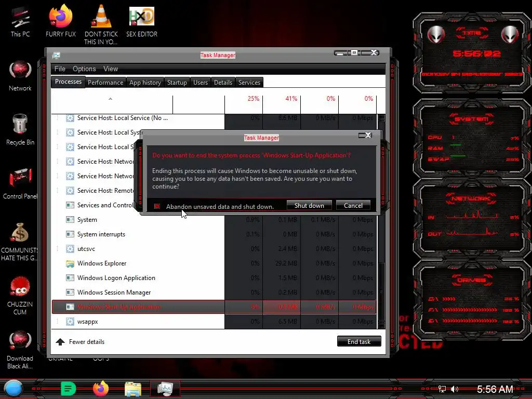Open the Options menu
Viewport: 532px width, 399px height.
point(84,69)
